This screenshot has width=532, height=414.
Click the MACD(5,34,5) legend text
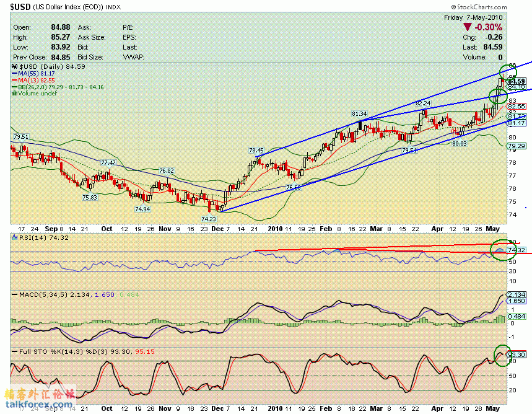click(44, 295)
